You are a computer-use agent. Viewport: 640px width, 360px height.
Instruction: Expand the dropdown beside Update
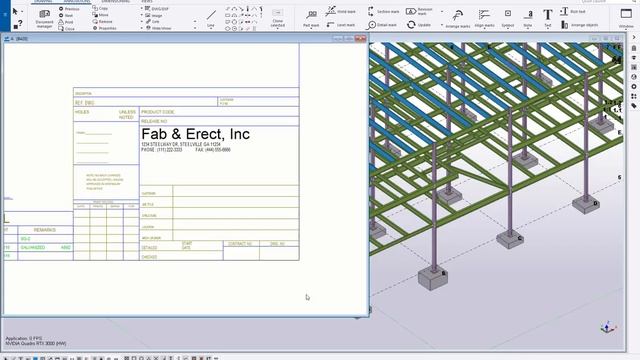click(x=442, y=25)
